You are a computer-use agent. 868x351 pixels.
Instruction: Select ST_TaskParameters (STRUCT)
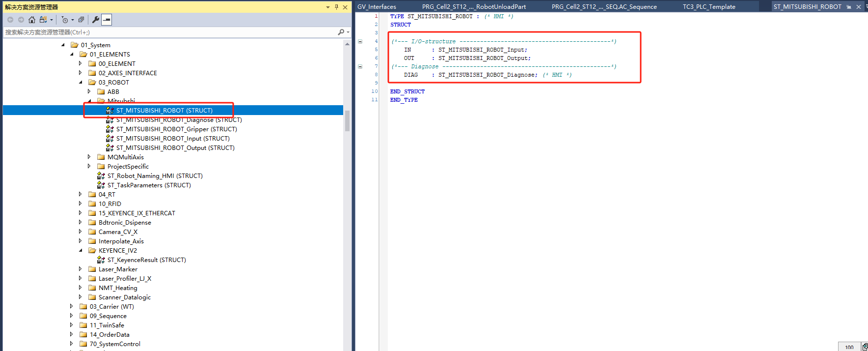point(149,185)
